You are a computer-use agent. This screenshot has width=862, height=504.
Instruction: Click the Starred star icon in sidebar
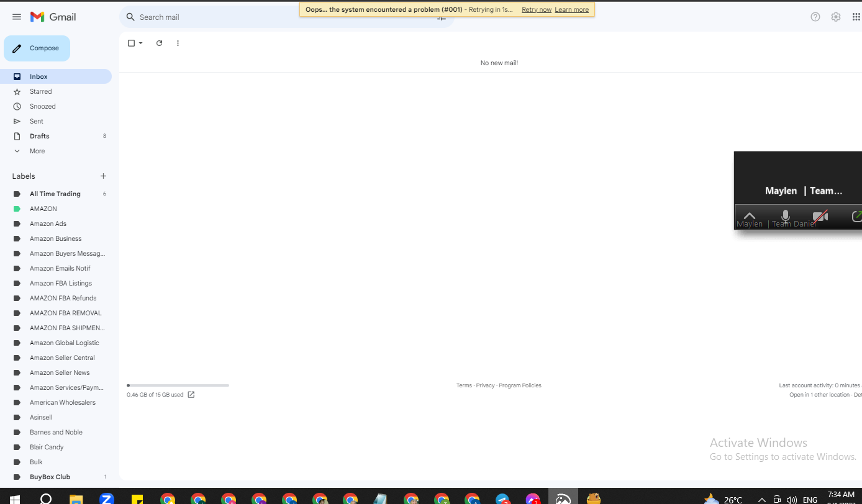(x=17, y=91)
